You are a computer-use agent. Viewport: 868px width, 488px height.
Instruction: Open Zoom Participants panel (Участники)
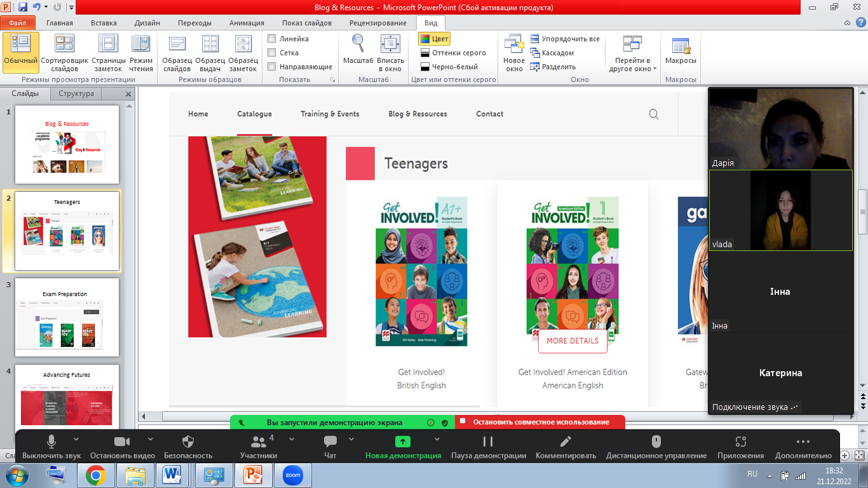coord(259,448)
